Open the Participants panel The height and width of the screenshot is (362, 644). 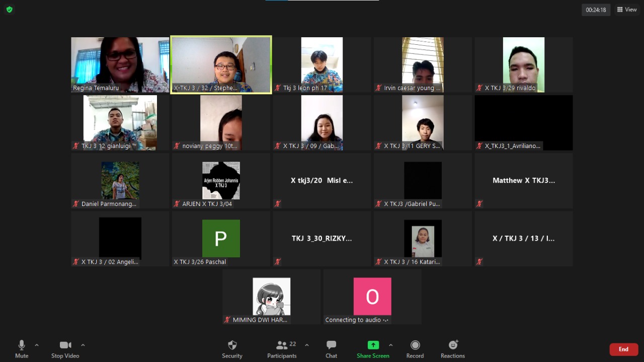tap(282, 349)
